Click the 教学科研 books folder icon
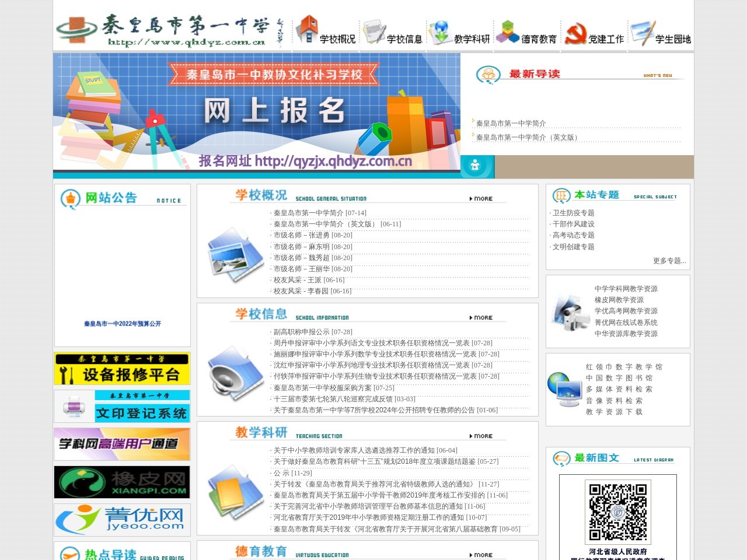Screen dimensions: 747x560 pyautogui.click(x=236, y=493)
